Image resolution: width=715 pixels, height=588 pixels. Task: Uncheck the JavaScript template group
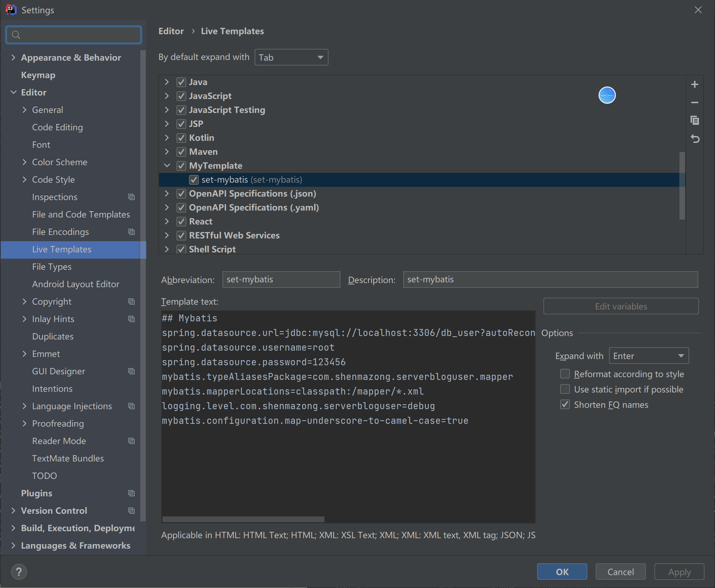181,96
